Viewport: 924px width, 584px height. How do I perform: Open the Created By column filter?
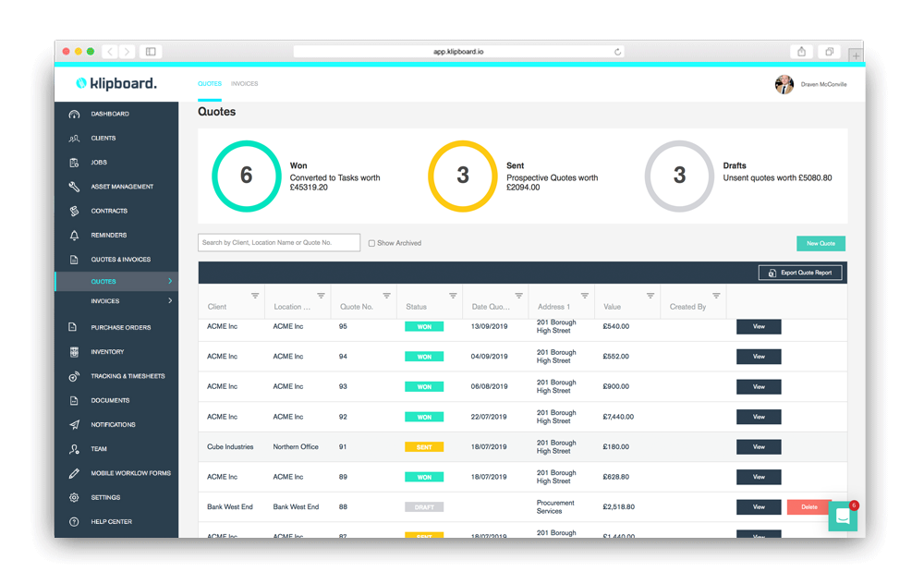(x=716, y=296)
